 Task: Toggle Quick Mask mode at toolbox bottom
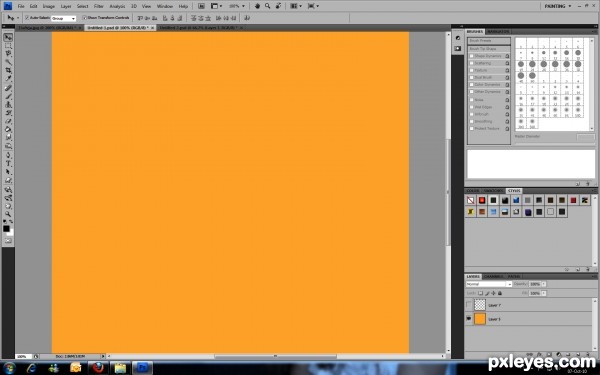[8, 241]
